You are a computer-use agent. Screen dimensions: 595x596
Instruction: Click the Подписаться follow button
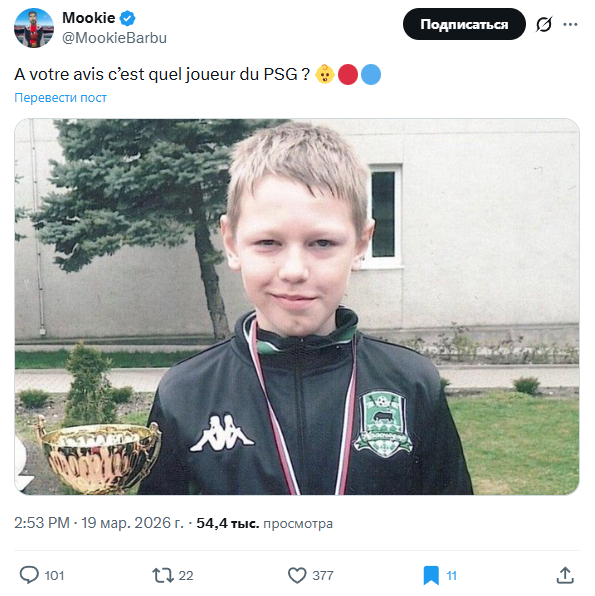coord(464,24)
